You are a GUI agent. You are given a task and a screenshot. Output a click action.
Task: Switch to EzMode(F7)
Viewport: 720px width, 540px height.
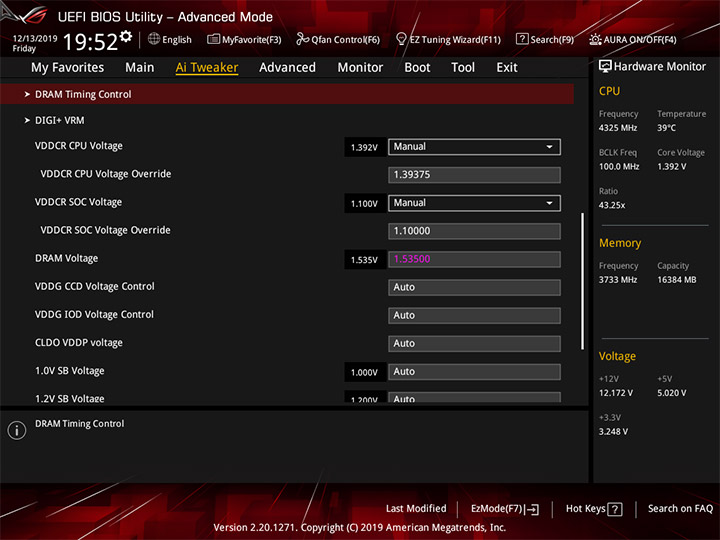[505, 509]
